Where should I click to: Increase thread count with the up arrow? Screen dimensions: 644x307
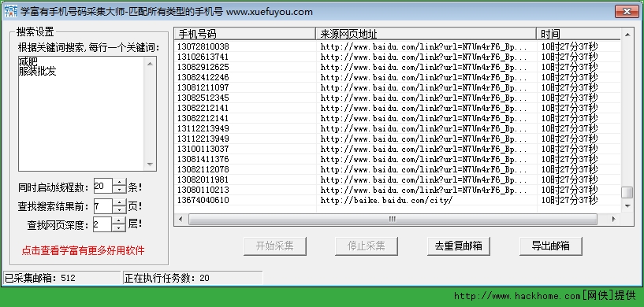(119, 183)
